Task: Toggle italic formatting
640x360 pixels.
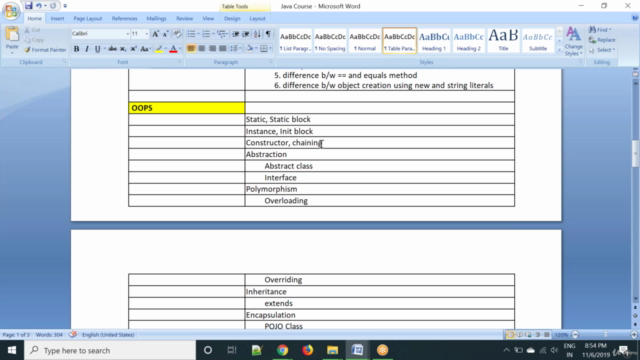Action: point(87,49)
